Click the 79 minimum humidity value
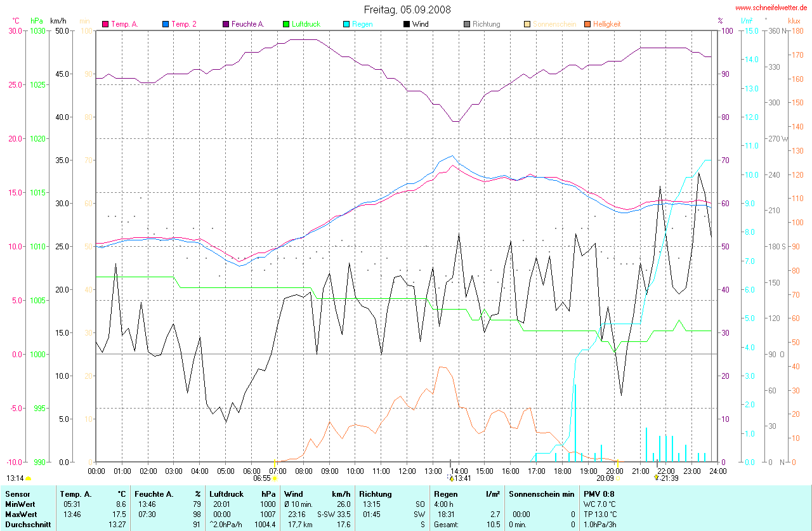812x531 pixels. (197, 504)
